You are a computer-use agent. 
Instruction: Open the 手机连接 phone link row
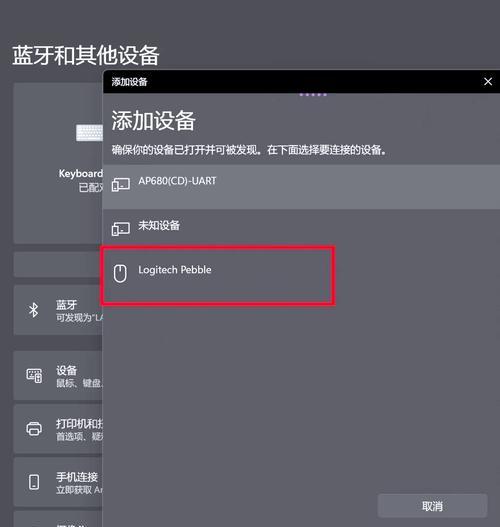coord(58,482)
